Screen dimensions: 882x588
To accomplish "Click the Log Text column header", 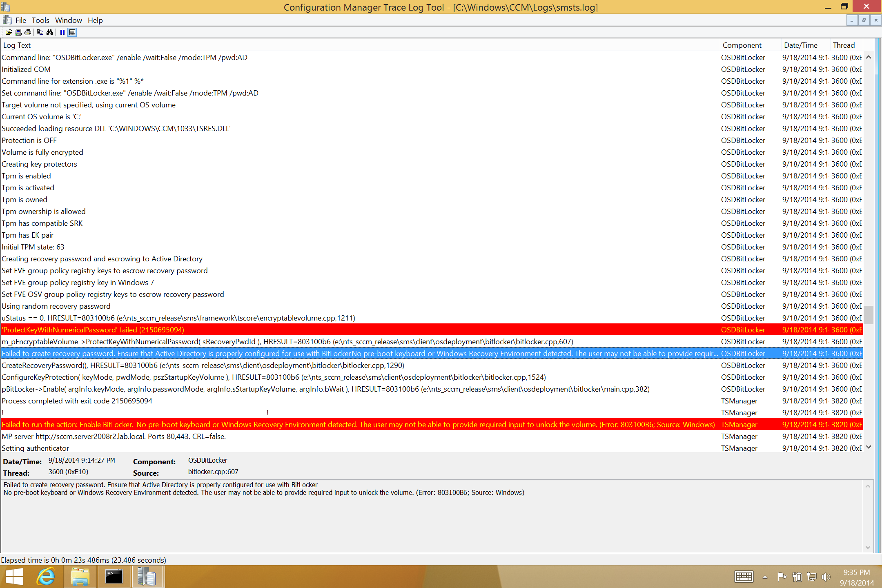I will [360, 45].
